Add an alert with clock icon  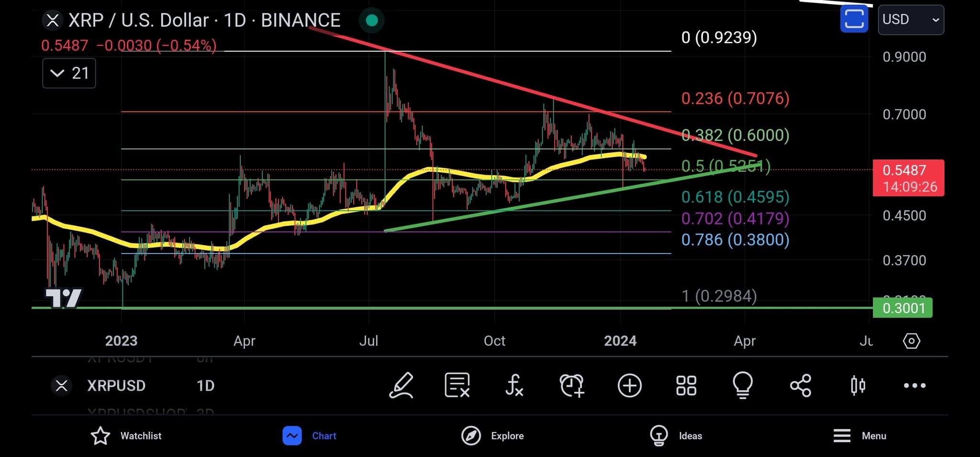point(572,385)
